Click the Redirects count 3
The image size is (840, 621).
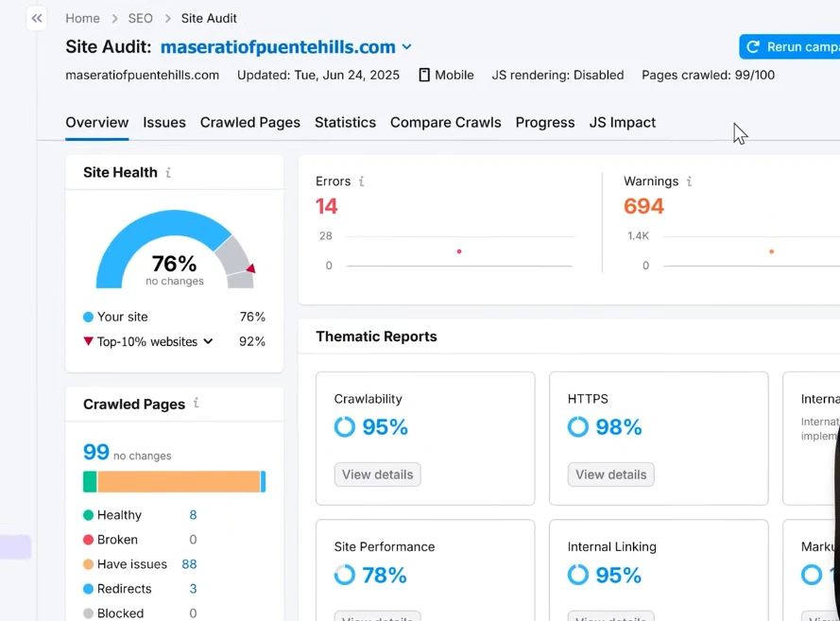tap(193, 589)
